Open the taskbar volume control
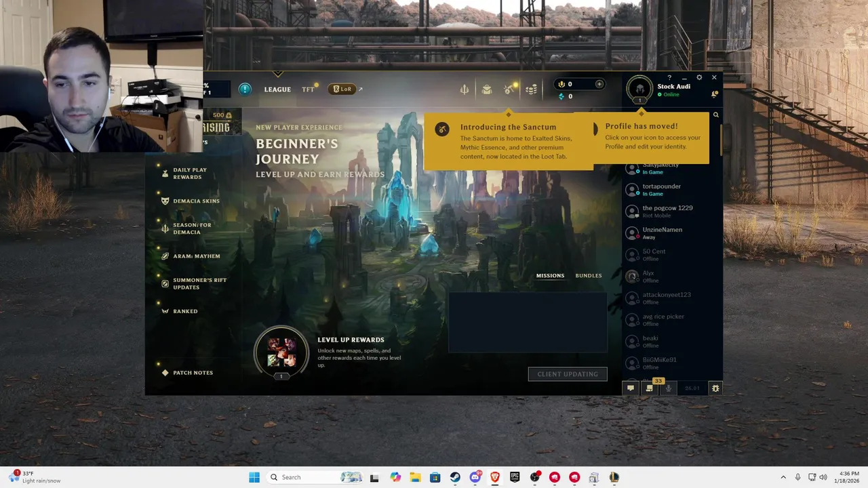The image size is (868, 488). 823,477
